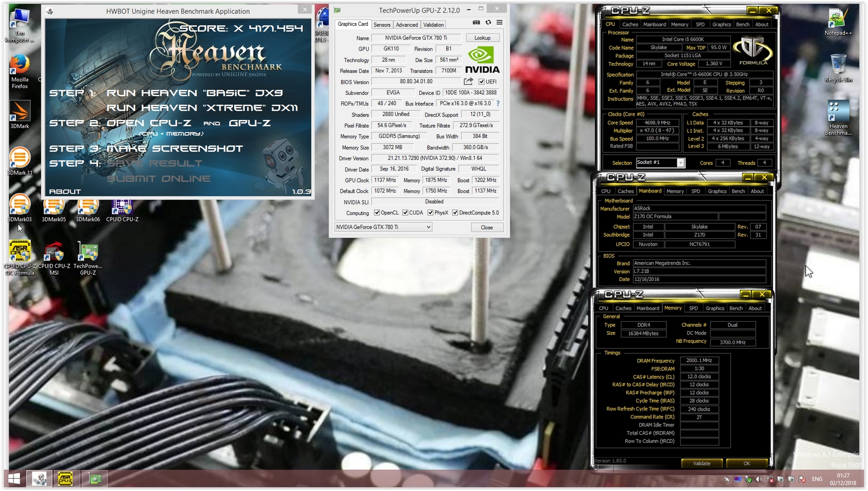Screen dimensions: 868x491
Task: Switch to GPU-Z Sensors tab
Action: coord(382,25)
